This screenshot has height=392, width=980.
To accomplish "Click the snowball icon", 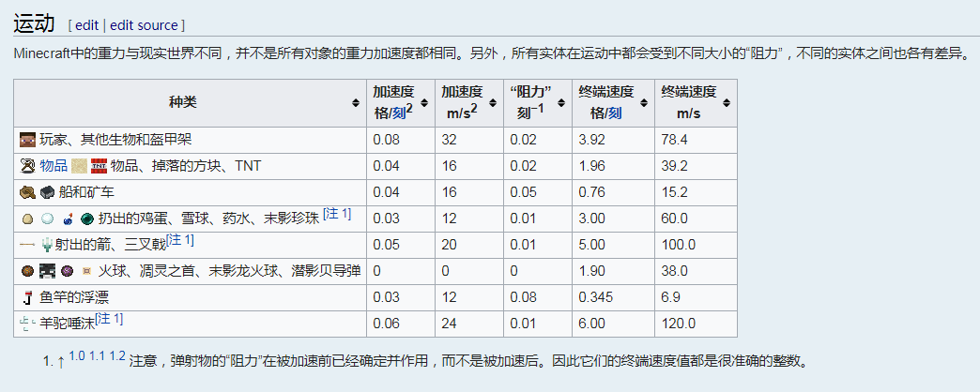I will [x=47, y=219].
